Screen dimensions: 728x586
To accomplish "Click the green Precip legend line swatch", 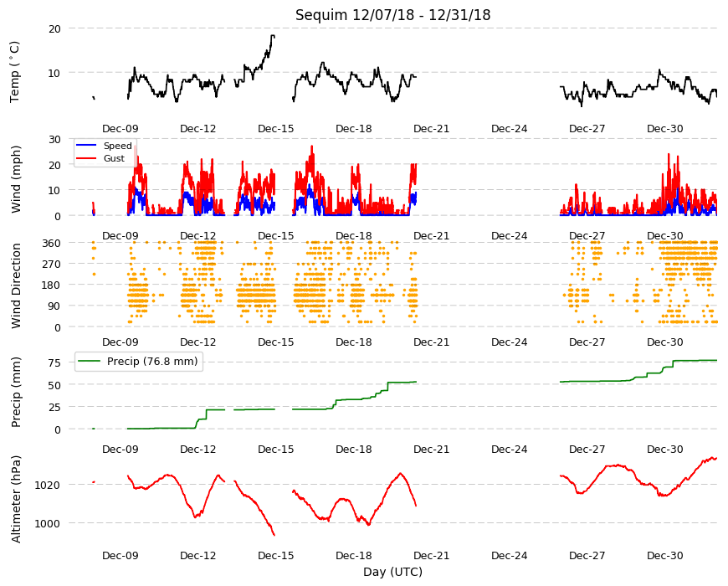I will (90, 361).
